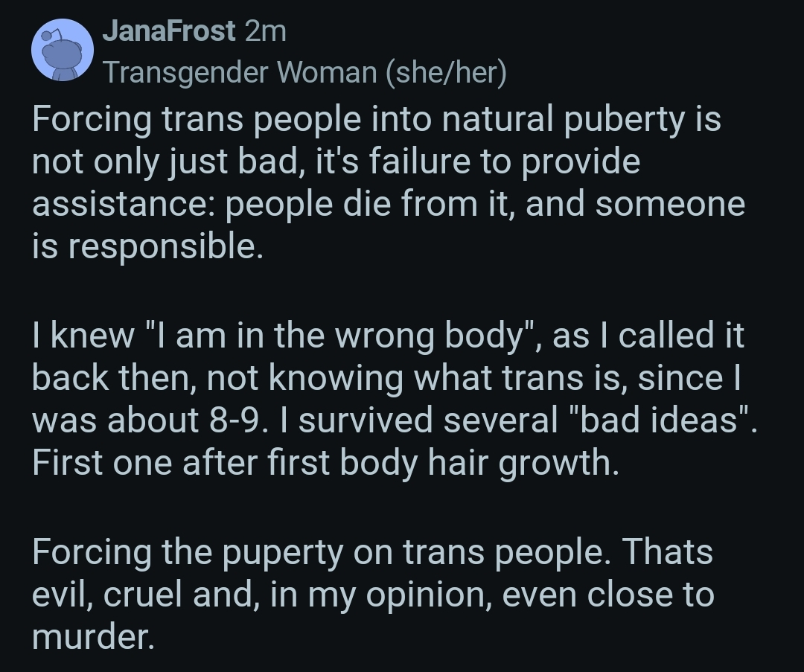Click the final word "murder."

point(93,637)
